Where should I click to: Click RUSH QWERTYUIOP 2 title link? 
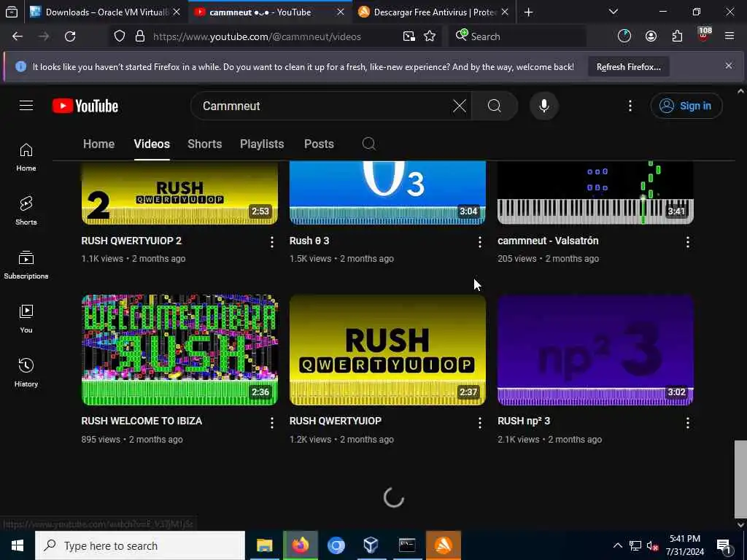coord(131,241)
